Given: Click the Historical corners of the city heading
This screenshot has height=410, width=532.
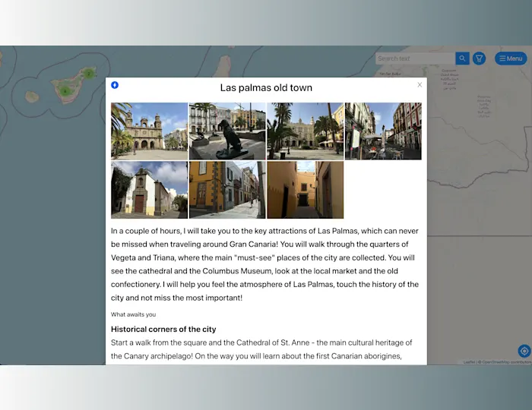Looking at the screenshot, I should tap(163, 330).
